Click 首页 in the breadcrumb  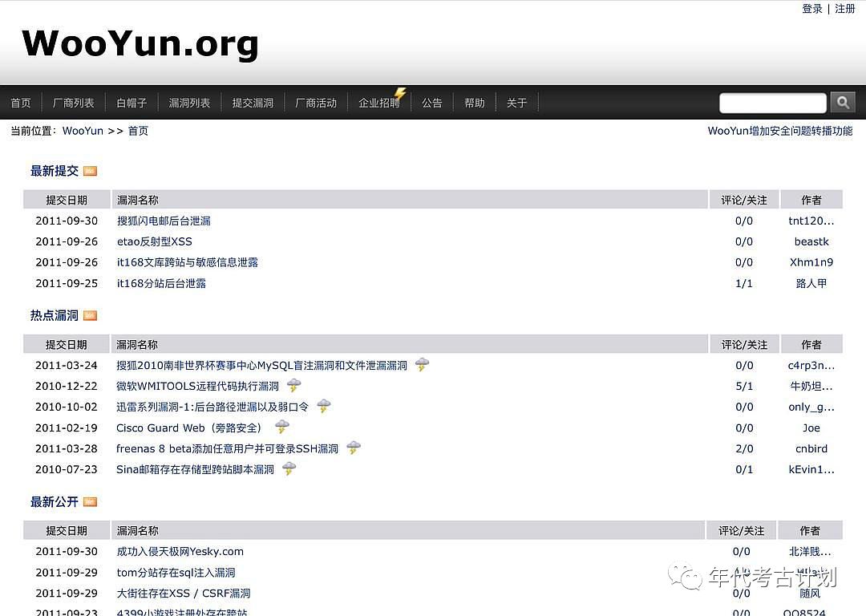coord(138,131)
